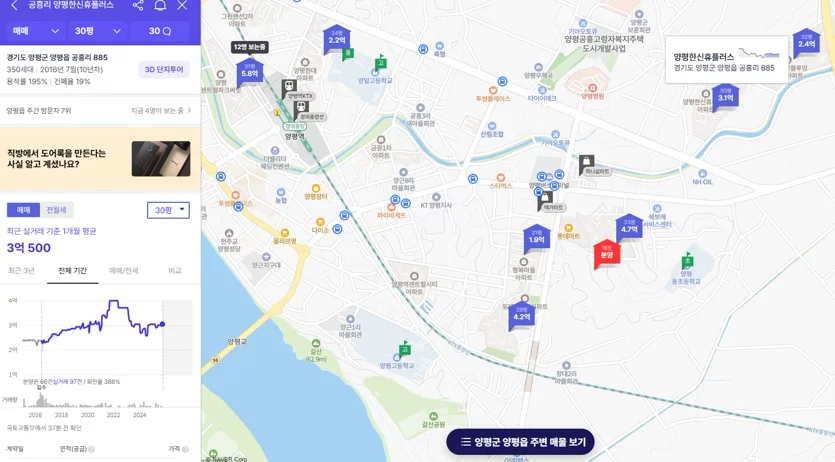835x462 pixels.
Task: Click the 갈산공원 park icon
Action: [x=433, y=416]
